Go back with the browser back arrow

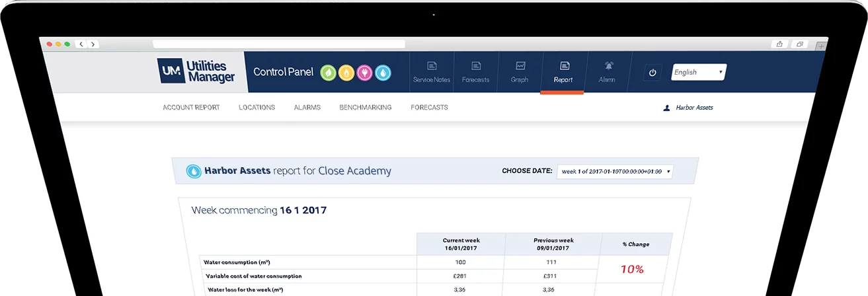click(81, 44)
